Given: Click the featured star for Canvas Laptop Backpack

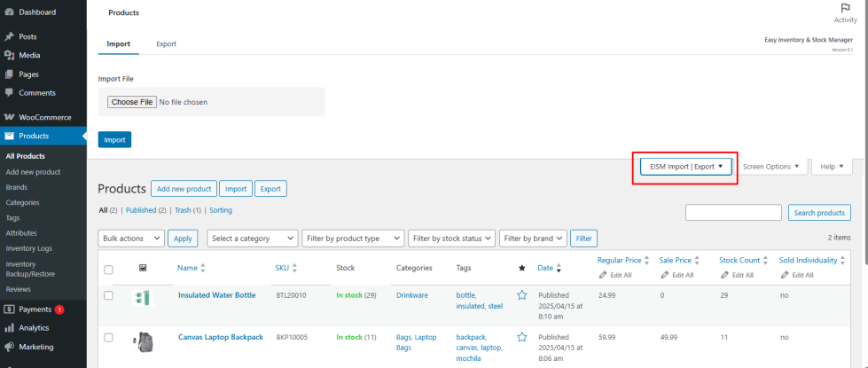Looking at the screenshot, I should [x=521, y=337].
